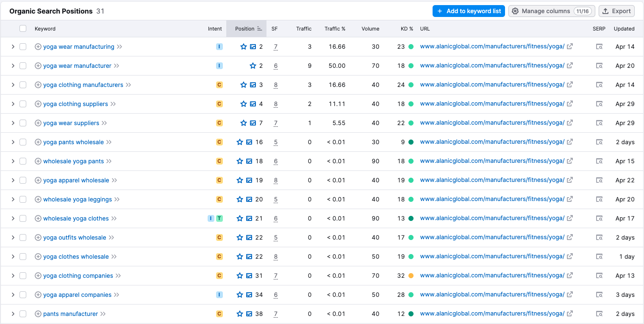Viewport: 644px width, 324px height.
Task: Click double-arrow icon after yoga clothing manufacturers
Action: coord(128,85)
